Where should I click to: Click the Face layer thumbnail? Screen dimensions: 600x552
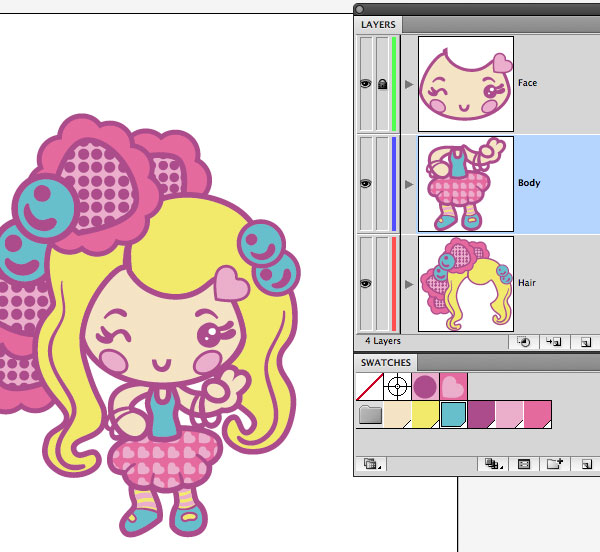[466, 84]
